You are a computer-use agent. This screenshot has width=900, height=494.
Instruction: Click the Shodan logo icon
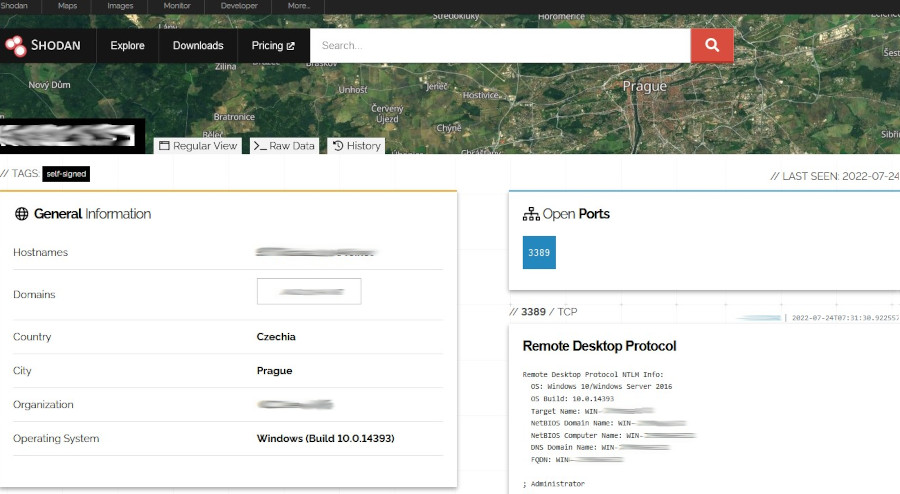click(x=15, y=46)
